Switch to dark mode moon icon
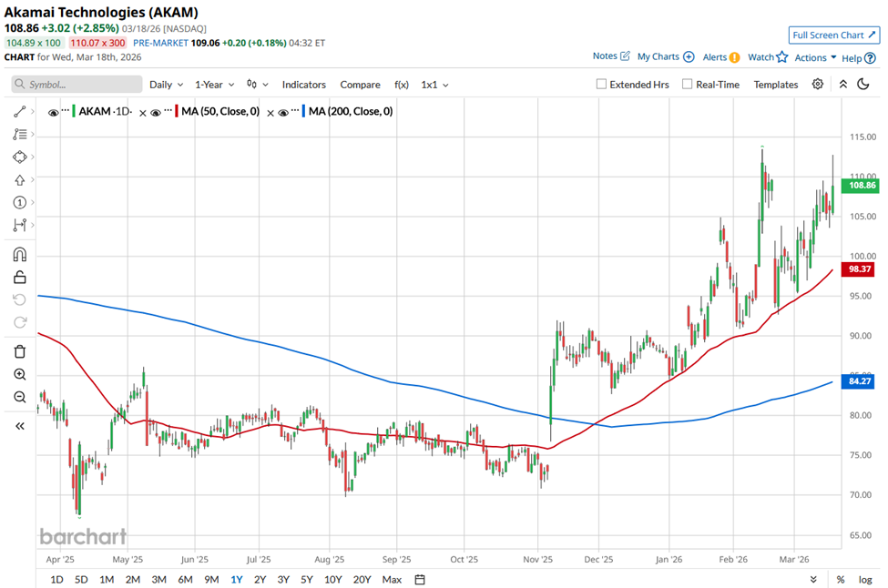This screenshot has height=588, width=888. pyautogui.click(x=863, y=85)
